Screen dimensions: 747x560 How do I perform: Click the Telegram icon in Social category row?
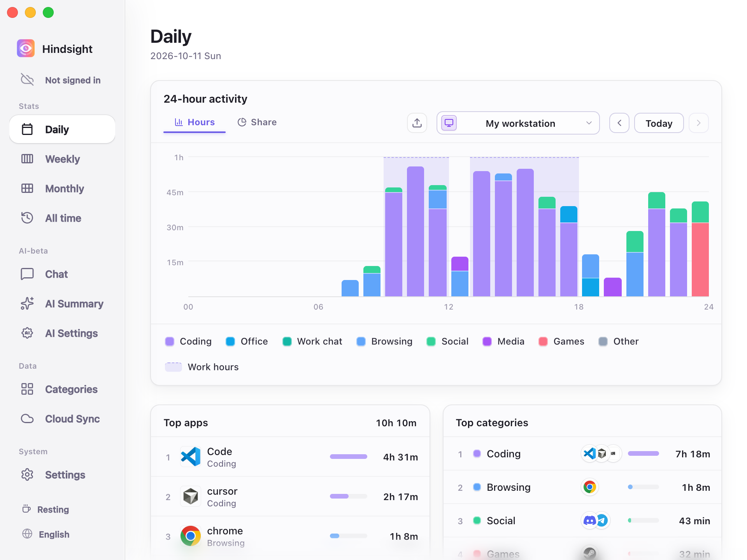pos(602,520)
